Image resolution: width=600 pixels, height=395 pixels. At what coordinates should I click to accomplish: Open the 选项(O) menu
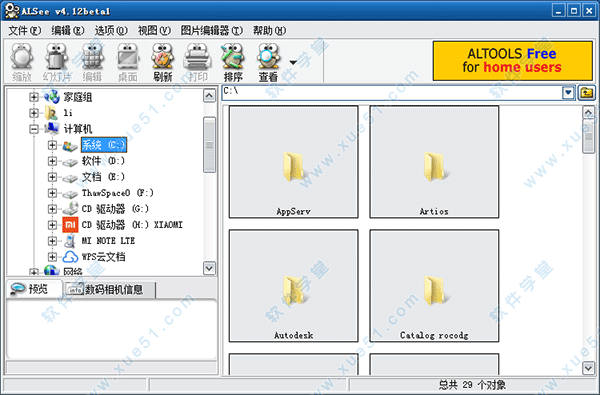click(x=111, y=31)
